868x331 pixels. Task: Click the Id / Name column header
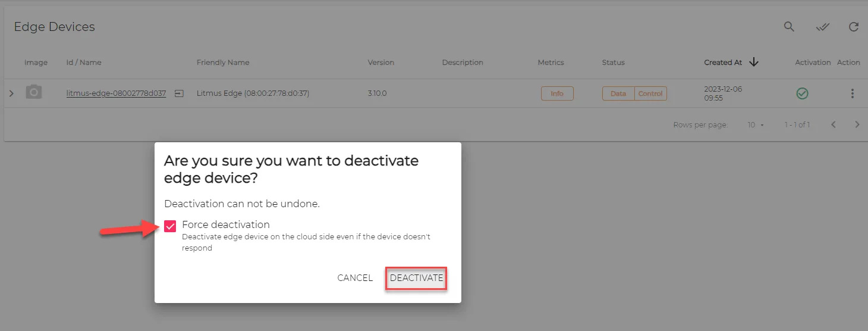tap(84, 62)
